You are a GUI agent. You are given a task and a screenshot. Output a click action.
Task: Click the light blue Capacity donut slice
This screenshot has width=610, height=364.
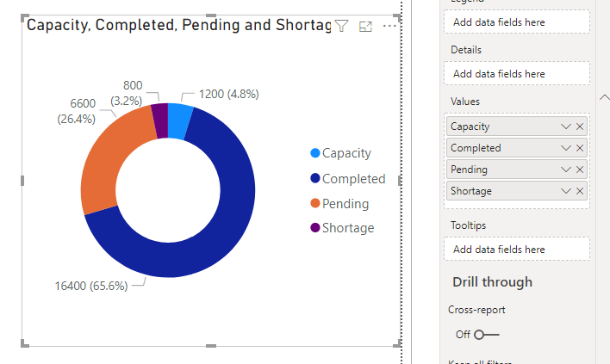(179, 121)
